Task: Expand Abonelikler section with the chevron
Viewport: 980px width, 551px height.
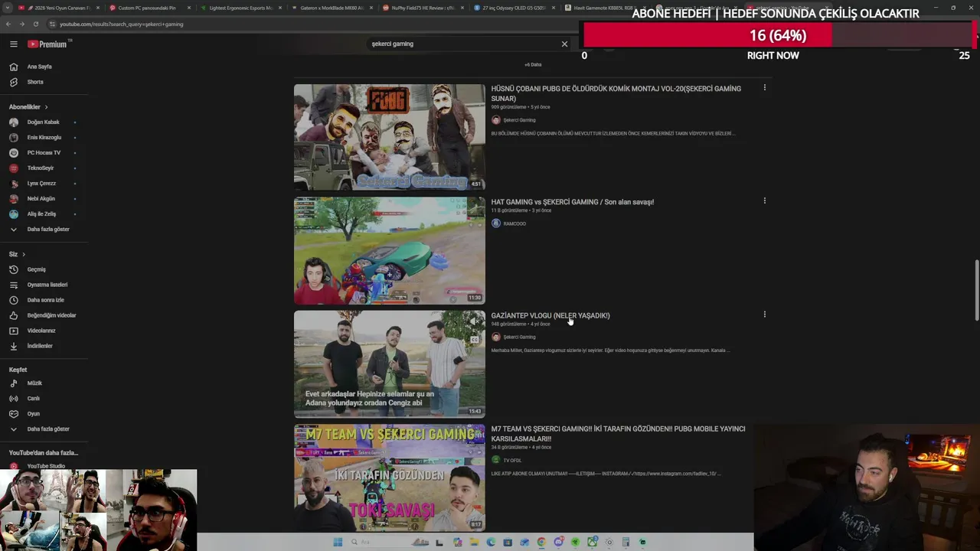Action: pos(46,107)
